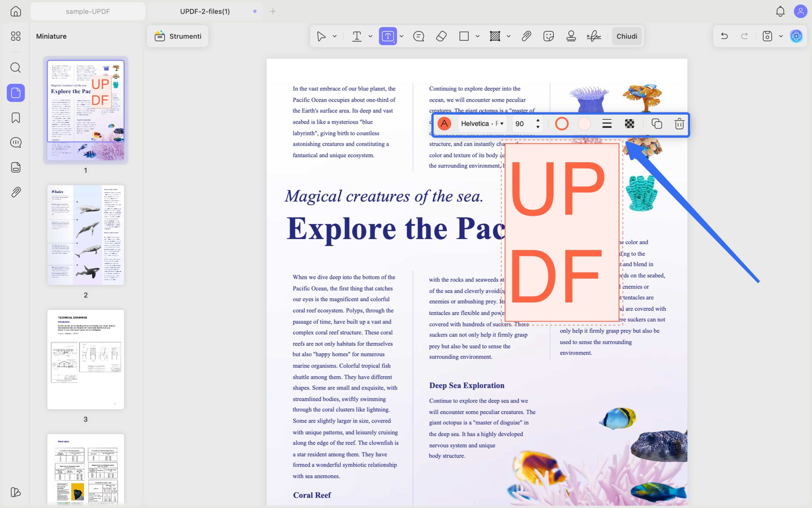Viewport: 812px width, 508px height.
Task: Duplicate the text box with copy icon
Action: pyautogui.click(x=657, y=124)
